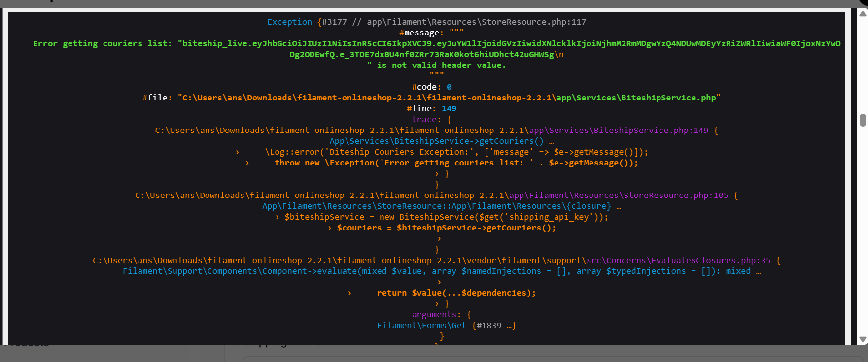
Task: Click chevron before $couriers = getCouriers() line
Action: click(330, 228)
